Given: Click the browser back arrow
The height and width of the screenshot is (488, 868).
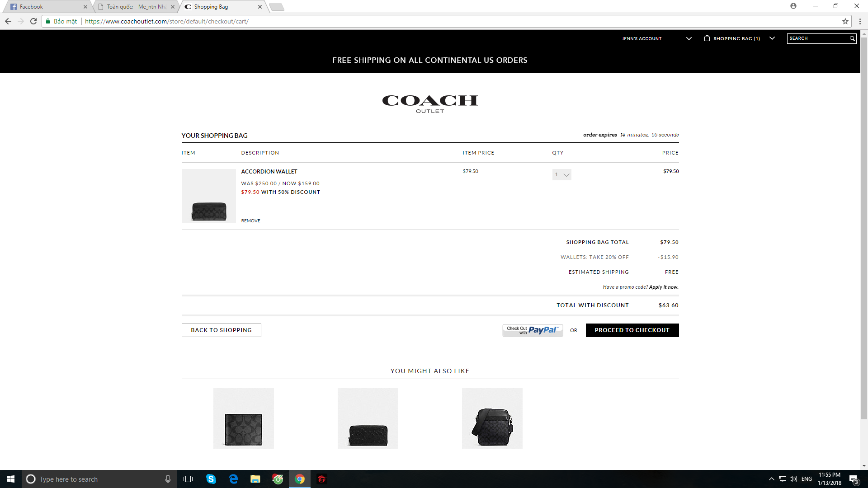Looking at the screenshot, I should tap(8, 21).
